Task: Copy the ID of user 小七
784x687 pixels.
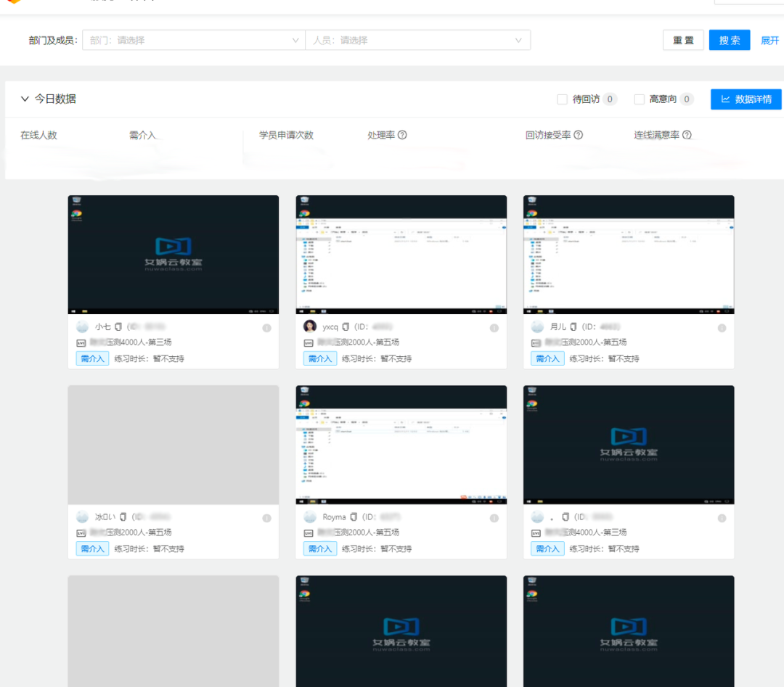Action: 118,326
